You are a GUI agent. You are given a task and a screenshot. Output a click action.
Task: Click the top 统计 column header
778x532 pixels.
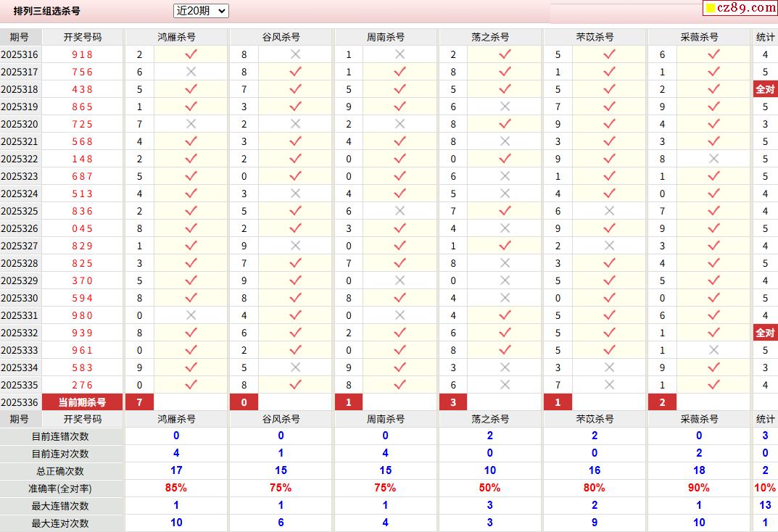[x=765, y=37]
